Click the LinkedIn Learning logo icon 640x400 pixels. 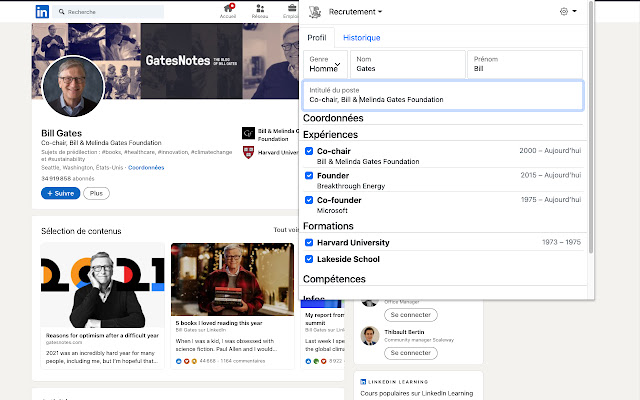(363, 382)
